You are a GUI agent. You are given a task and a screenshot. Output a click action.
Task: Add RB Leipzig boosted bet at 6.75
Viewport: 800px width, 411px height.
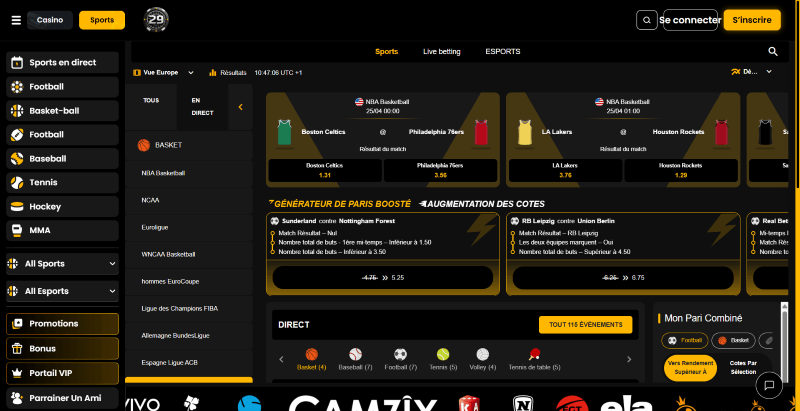tap(623, 278)
